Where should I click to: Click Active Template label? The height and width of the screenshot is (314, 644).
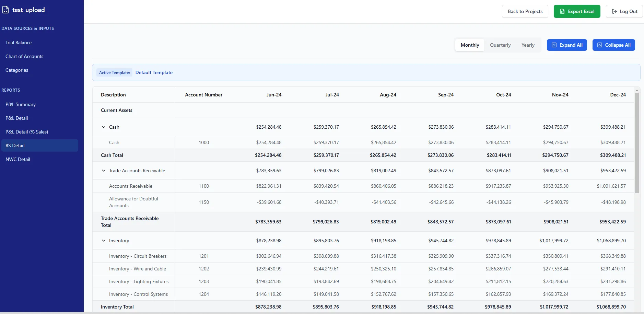[x=115, y=73]
